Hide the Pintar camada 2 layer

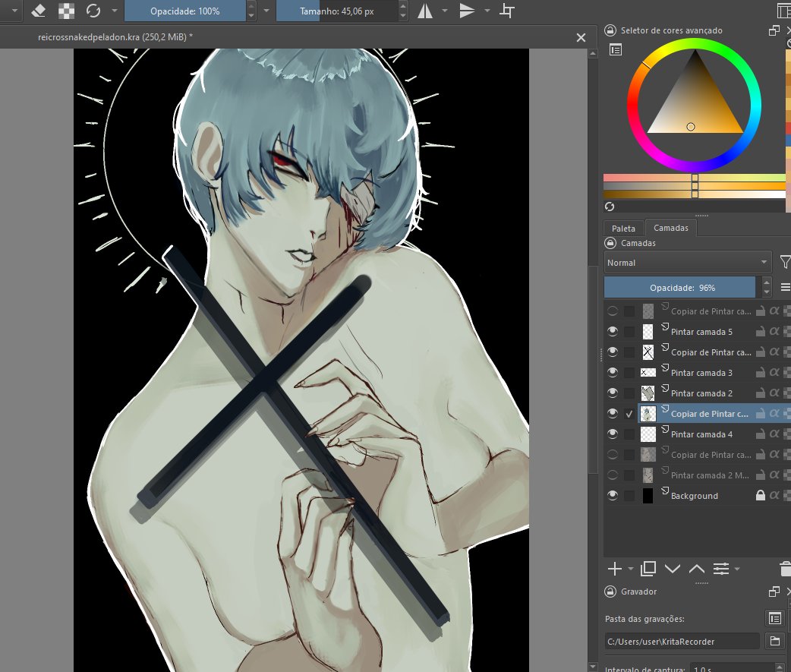(x=613, y=393)
